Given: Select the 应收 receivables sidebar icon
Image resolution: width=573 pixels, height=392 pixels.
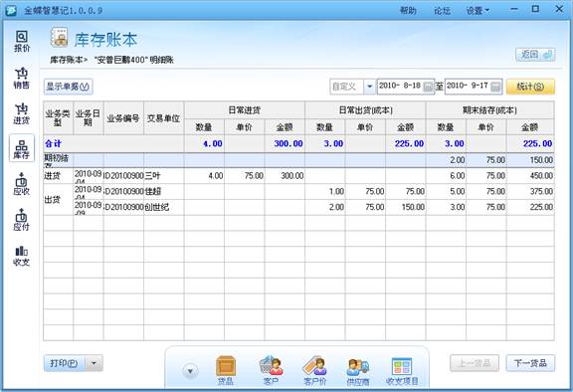Looking at the screenshot, I should (x=22, y=184).
